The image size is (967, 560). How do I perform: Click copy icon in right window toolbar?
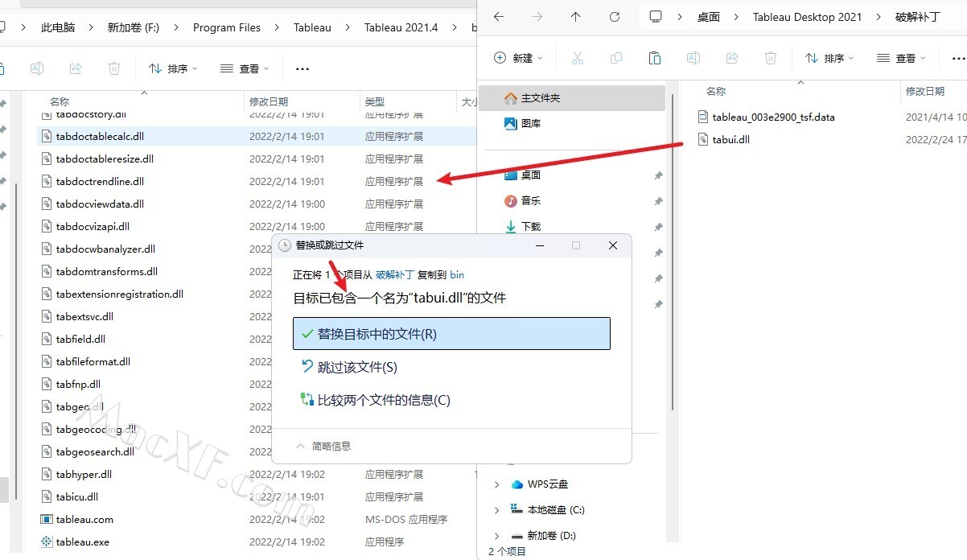click(616, 58)
